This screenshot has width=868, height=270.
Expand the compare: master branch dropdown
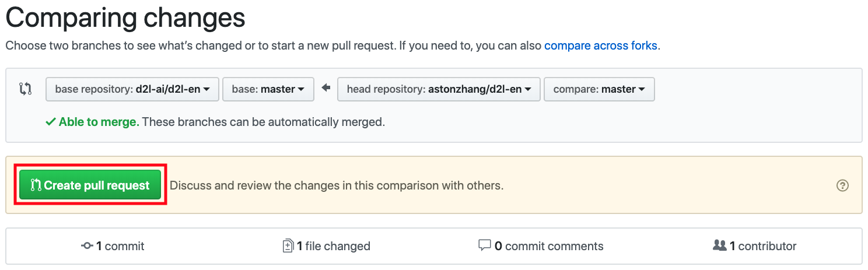click(x=598, y=89)
